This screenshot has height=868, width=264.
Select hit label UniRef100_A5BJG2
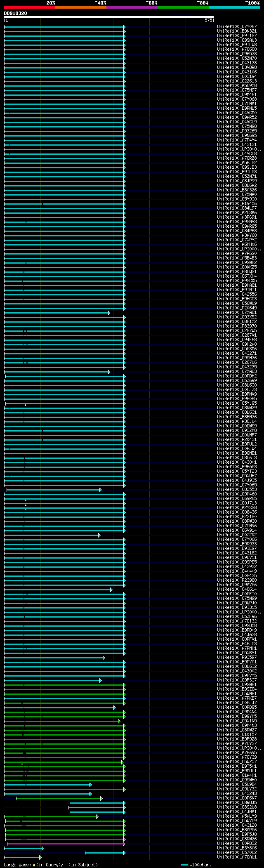point(237,163)
